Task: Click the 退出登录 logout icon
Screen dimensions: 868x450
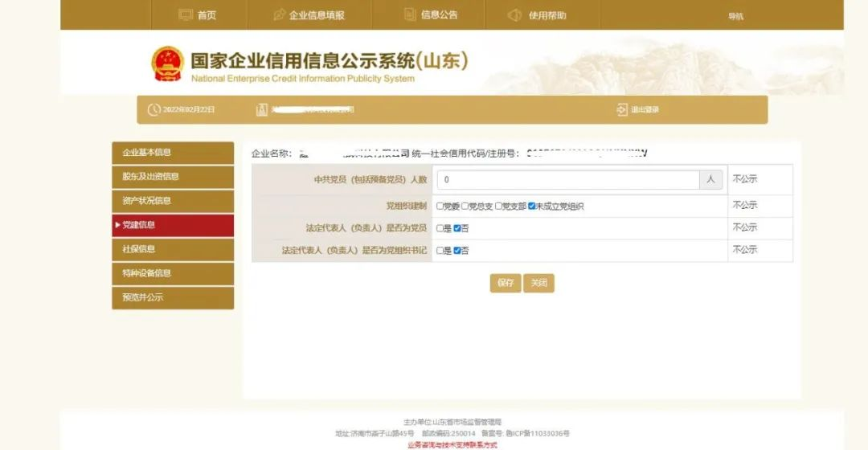Action: (x=622, y=110)
